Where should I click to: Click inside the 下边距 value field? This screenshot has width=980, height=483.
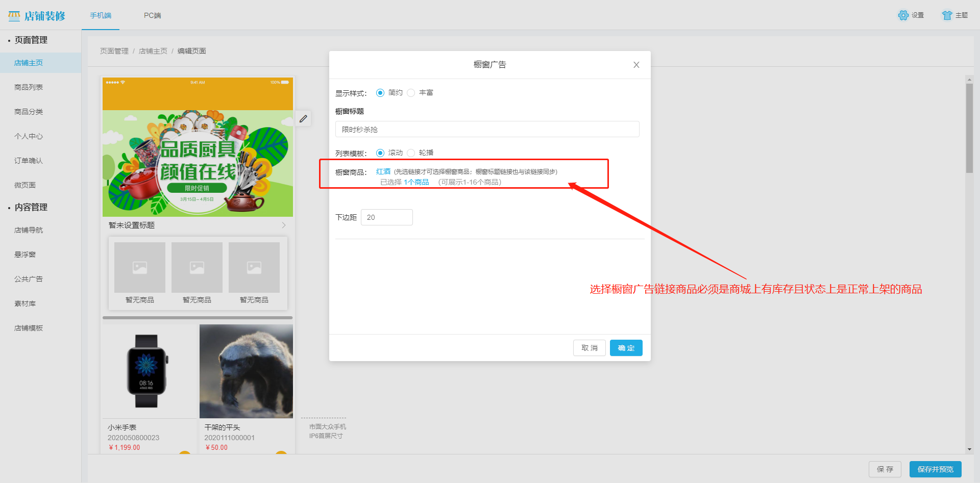point(386,217)
